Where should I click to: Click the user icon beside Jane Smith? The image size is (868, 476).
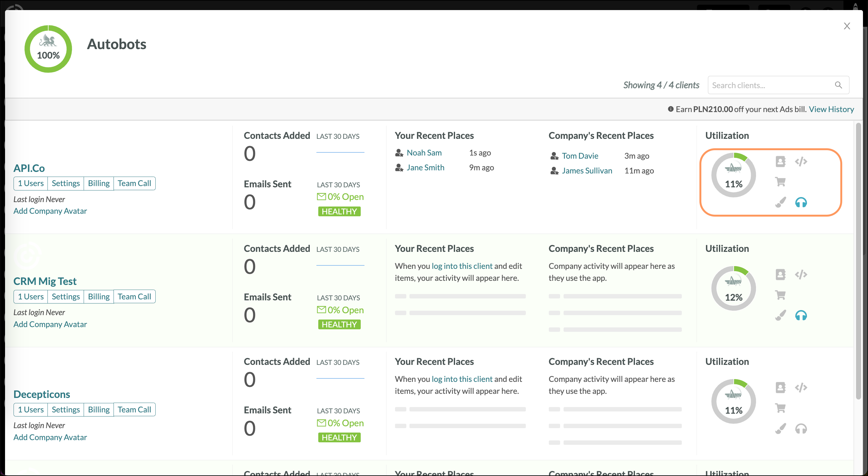399,168
